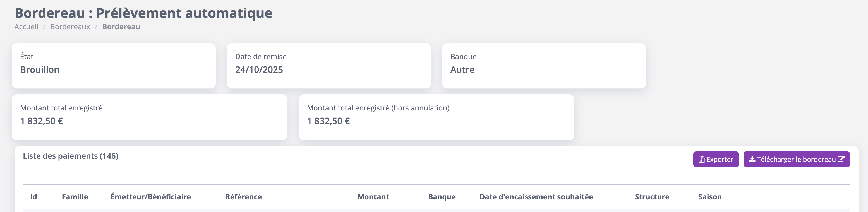
Task: Click the Montant column header
Action: [x=373, y=197]
